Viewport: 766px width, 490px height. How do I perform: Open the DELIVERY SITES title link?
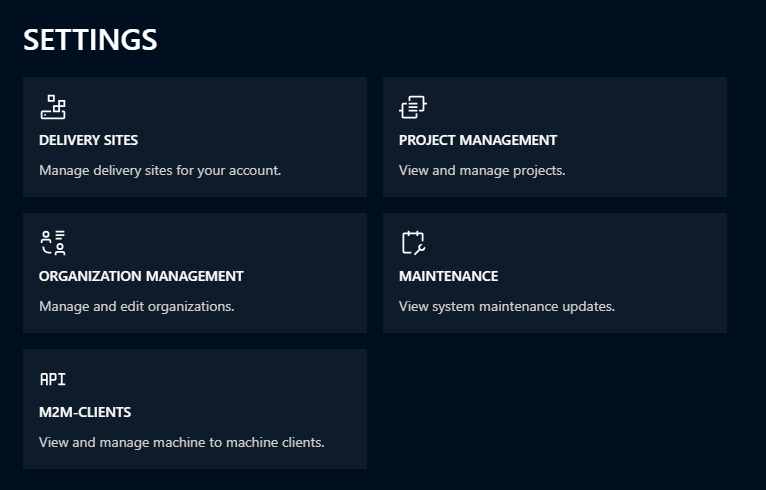click(x=88, y=140)
